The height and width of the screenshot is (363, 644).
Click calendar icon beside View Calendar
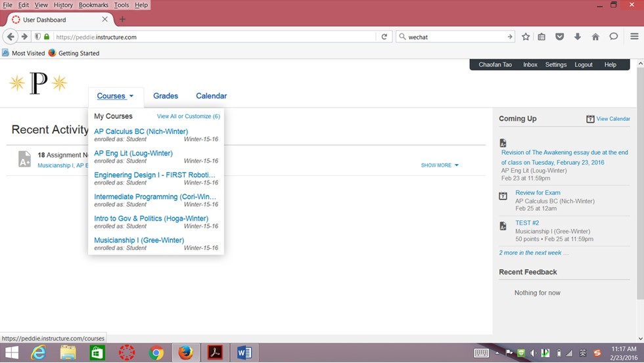point(590,119)
